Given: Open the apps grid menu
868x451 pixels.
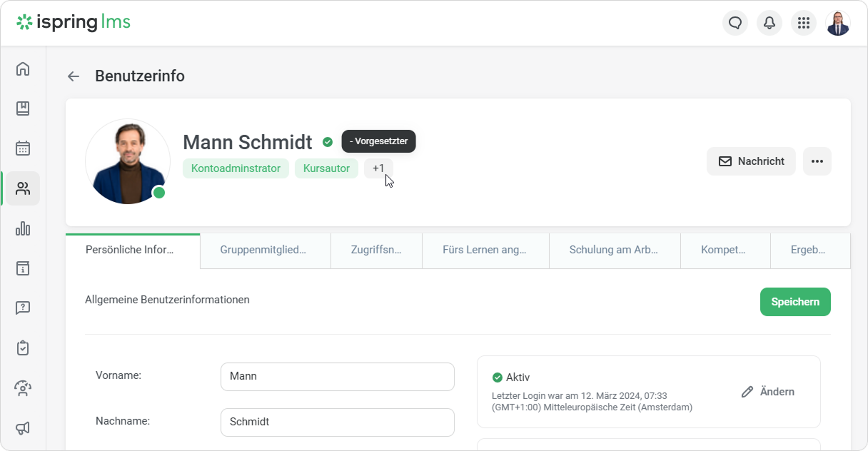Looking at the screenshot, I should (804, 23).
